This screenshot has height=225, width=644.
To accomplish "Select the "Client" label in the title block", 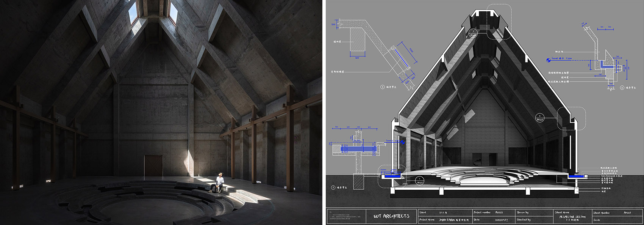I will [423, 212].
